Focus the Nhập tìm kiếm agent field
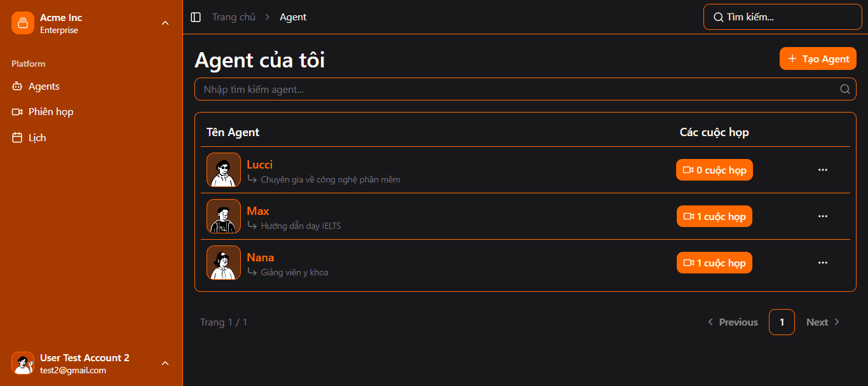Screen dimensions: 868x386 pos(526,89)
